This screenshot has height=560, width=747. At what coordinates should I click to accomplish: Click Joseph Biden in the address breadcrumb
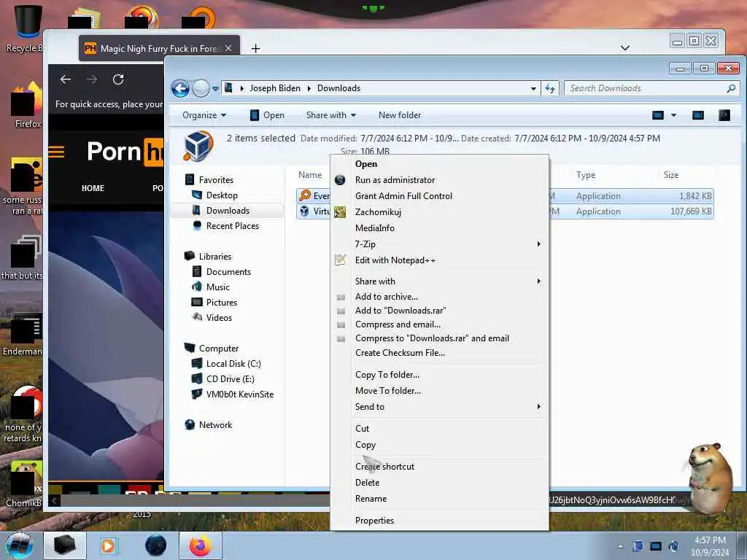[x=275, y=88]
